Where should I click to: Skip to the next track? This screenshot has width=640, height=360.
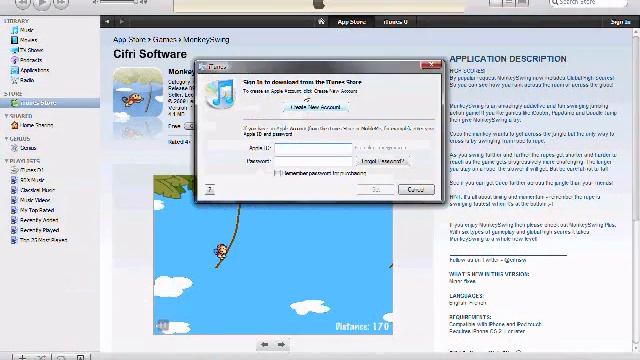[x=60, y=3]
